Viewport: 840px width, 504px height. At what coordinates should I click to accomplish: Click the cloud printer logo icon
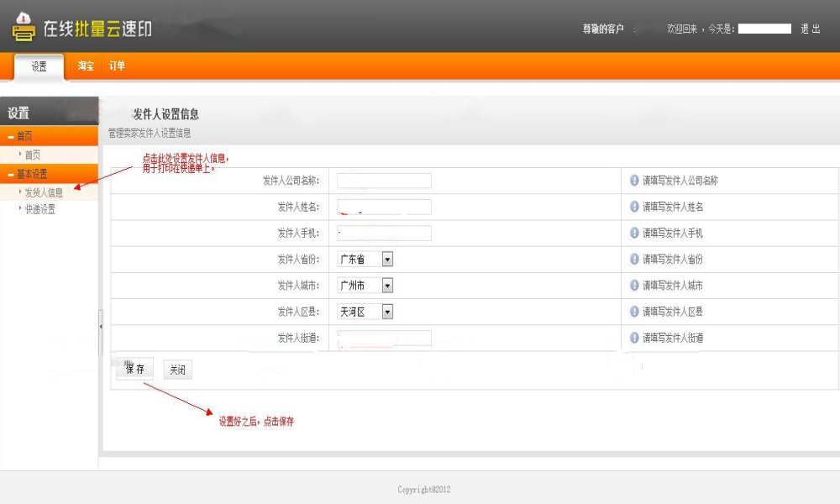click(24, 28)
